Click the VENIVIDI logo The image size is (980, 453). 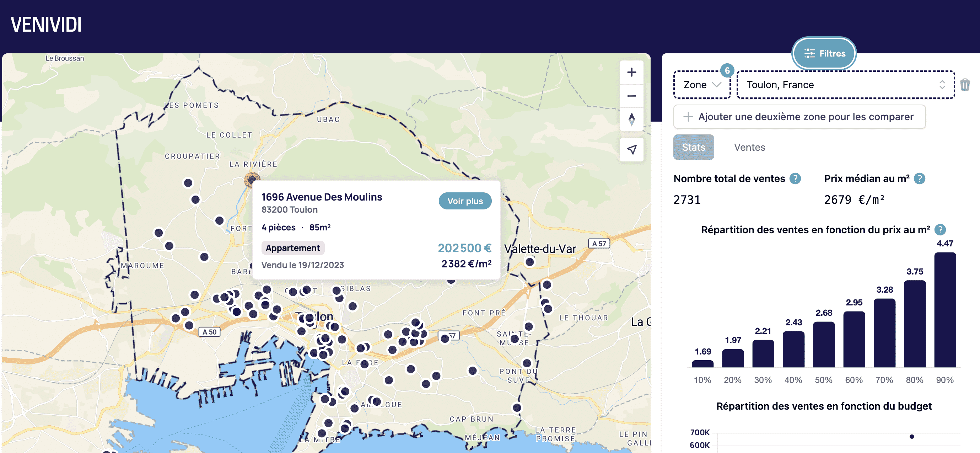46,25
